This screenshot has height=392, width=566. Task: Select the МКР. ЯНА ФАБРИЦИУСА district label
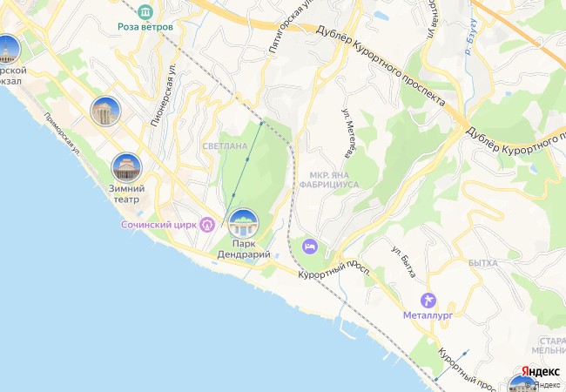click(x=329, y=180)
